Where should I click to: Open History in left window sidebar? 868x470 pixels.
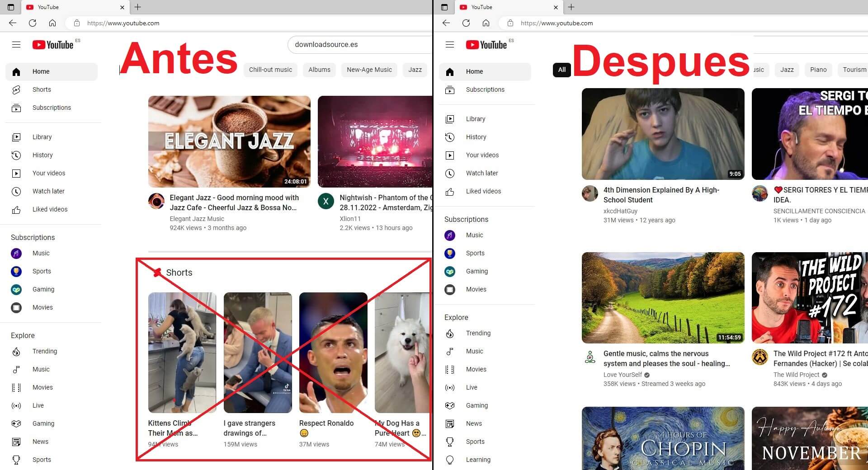coord(52,155)
